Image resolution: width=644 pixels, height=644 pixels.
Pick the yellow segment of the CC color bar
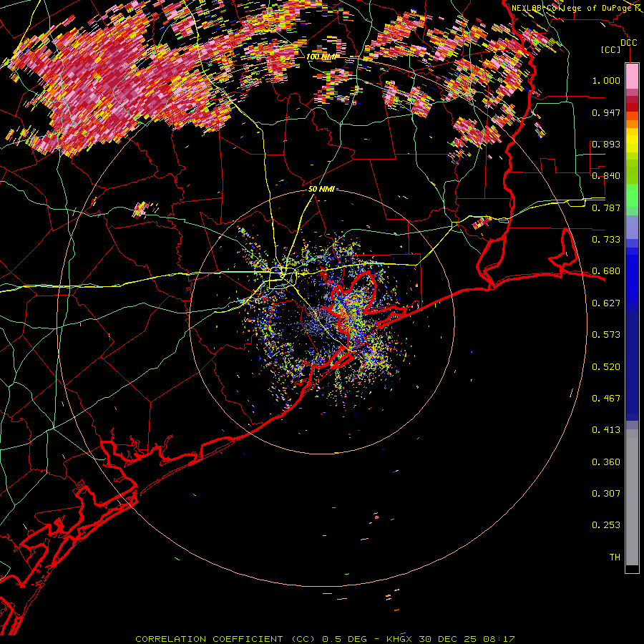(x=632, y=141)
